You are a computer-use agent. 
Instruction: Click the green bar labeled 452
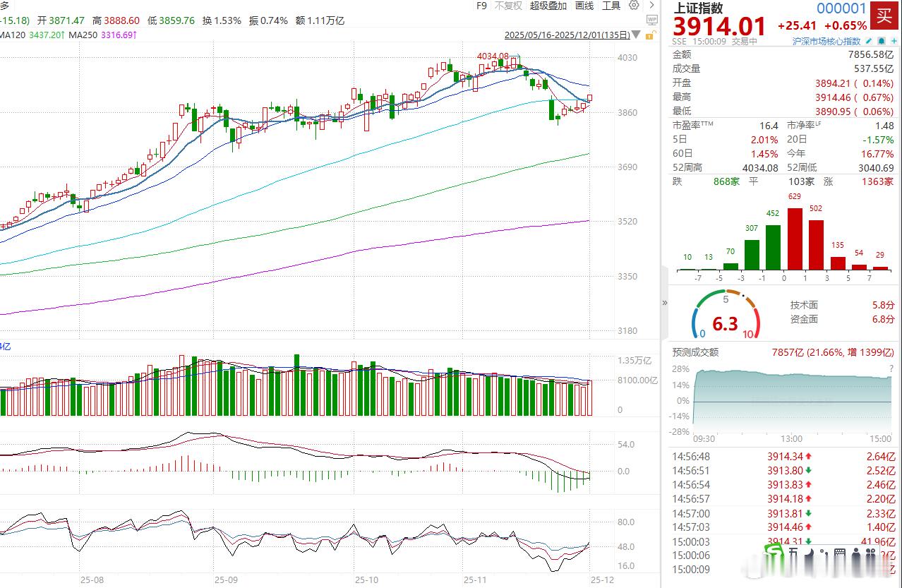773,247
